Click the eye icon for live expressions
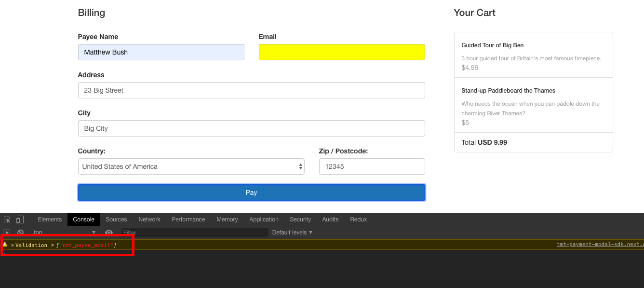Viewport: 644px width, 288px height. tap(109, 233)
